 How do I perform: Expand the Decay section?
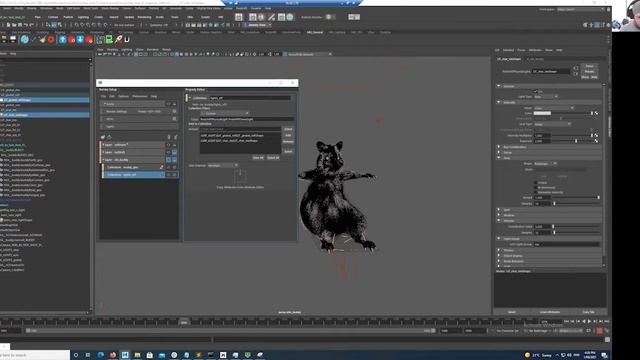point(499,152)
